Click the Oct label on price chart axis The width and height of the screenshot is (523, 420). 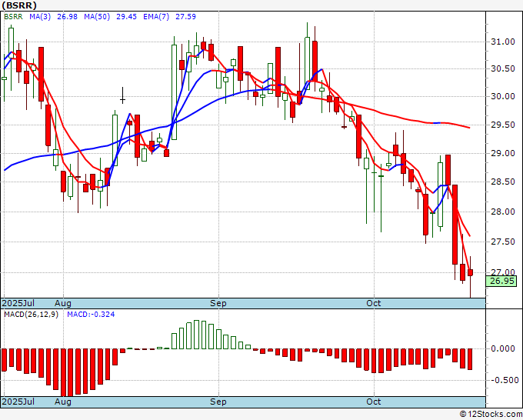pos(373,303)
